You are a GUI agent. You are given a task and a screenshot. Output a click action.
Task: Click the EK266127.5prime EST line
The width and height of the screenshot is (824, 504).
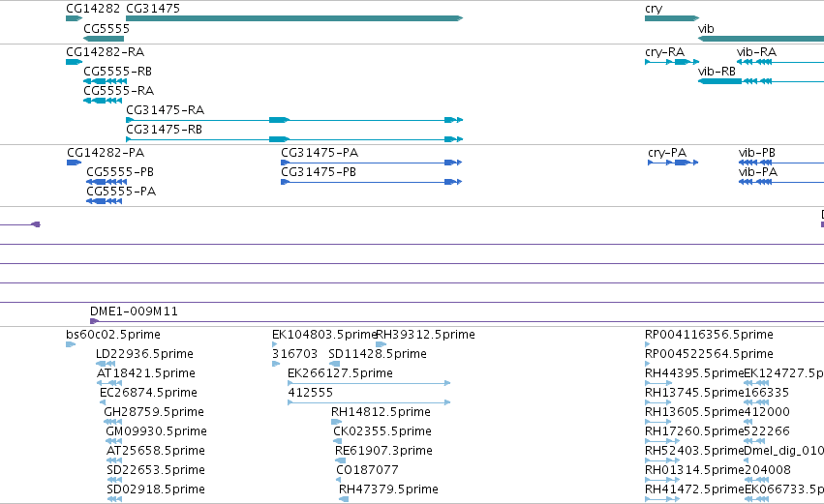(x=369, y=383)
